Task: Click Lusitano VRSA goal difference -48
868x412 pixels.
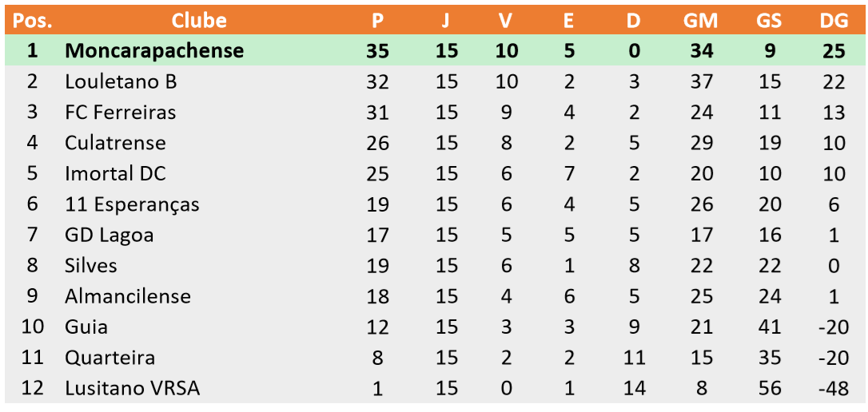Action: coord(834,389)
